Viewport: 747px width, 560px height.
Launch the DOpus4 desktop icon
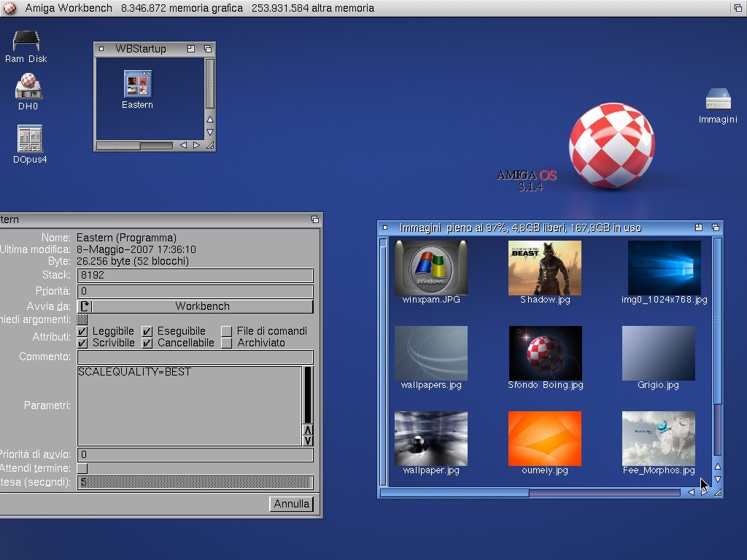click(x=29, y=139)
